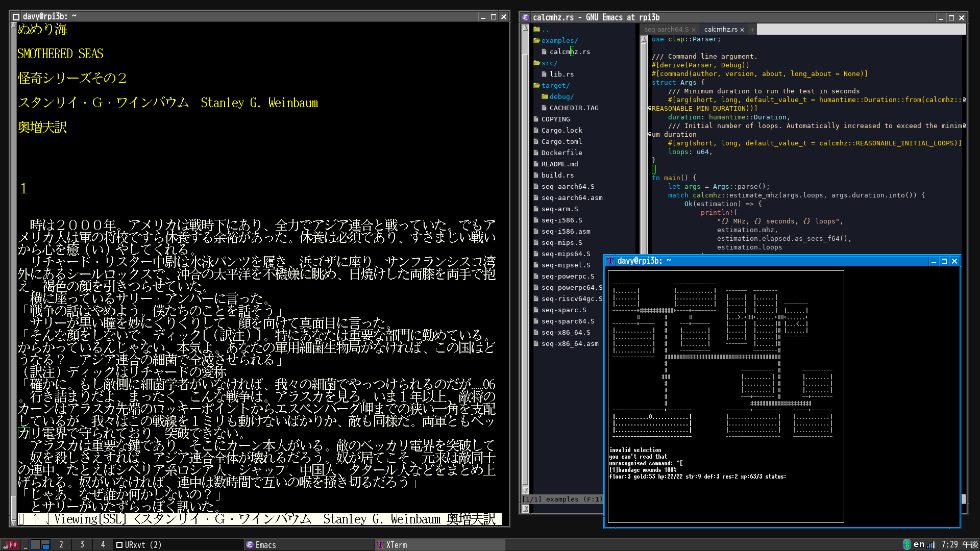Image resolution: width=980 pixels, height=551 pixels.
Task: Open the JWM root menu icon
Action: [11, 544]
